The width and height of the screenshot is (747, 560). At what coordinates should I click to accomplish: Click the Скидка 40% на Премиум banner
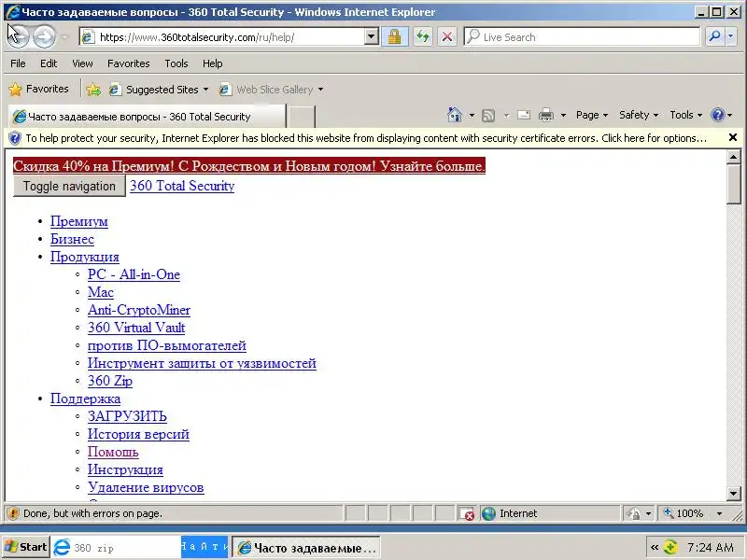click(249, 166)
